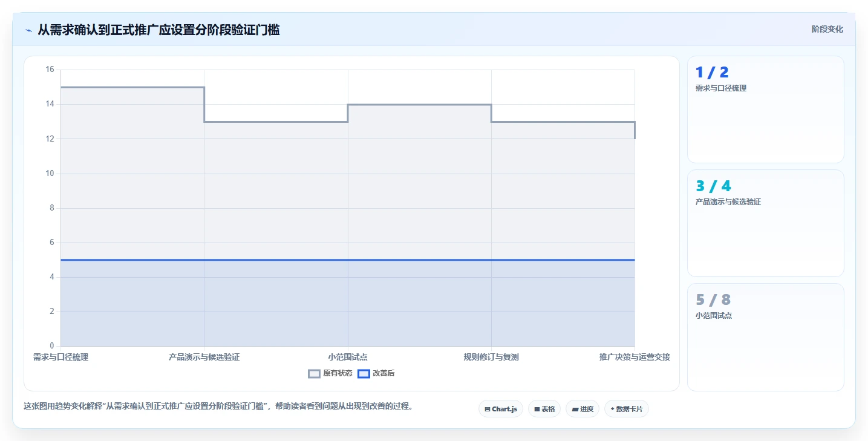Image resolution: width=868 pixels, height=441 pixels.
Task: Click icon inside the 进度 chip
Action: click(x=575, y=410)
